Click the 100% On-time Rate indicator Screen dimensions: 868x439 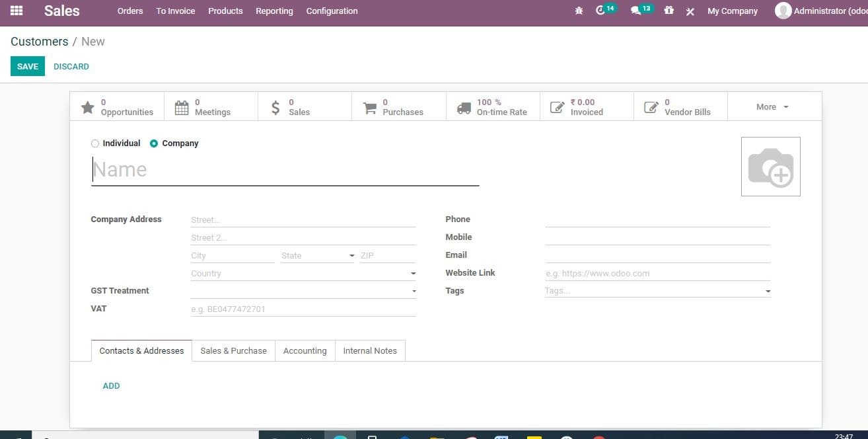[x=492, y=106]
